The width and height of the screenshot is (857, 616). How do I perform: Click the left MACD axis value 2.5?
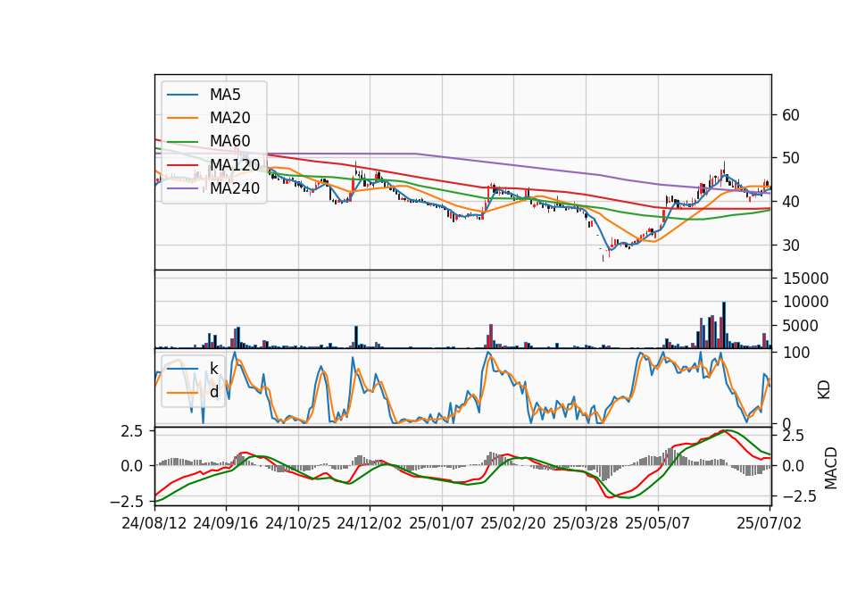(132, 431)
